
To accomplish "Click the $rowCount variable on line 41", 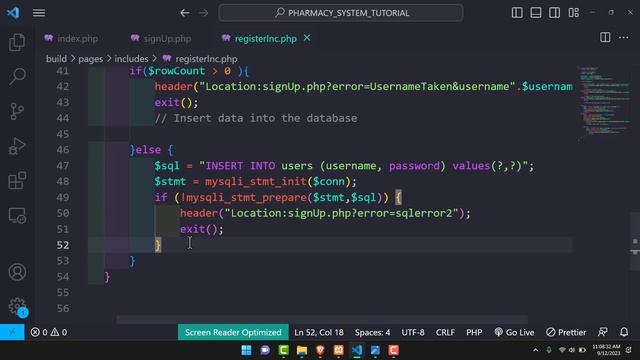I will pyautogui.click(x=176, y=71).
